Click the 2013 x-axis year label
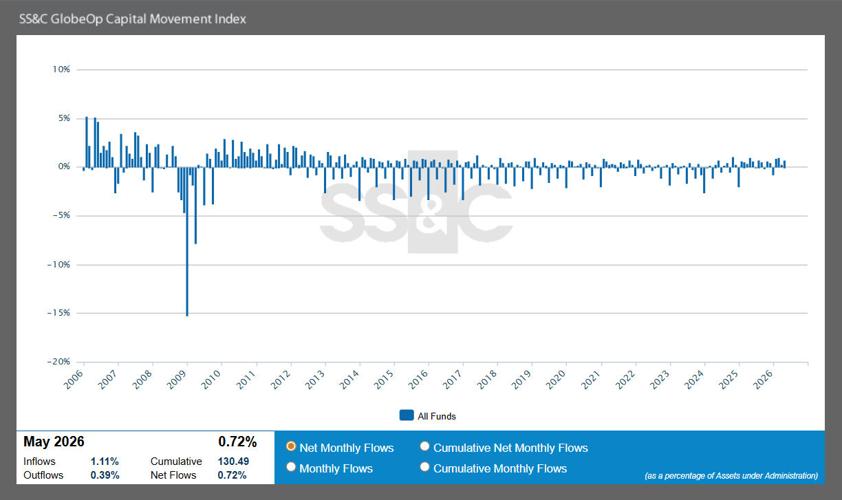Image resolution: width=842 pixels, height=500 pixels. (x=315, y=379)
